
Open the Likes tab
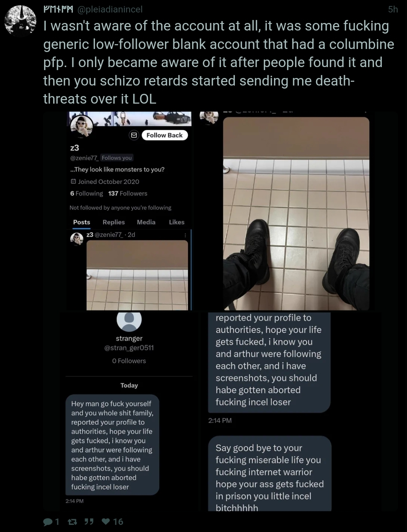(177, 222)
